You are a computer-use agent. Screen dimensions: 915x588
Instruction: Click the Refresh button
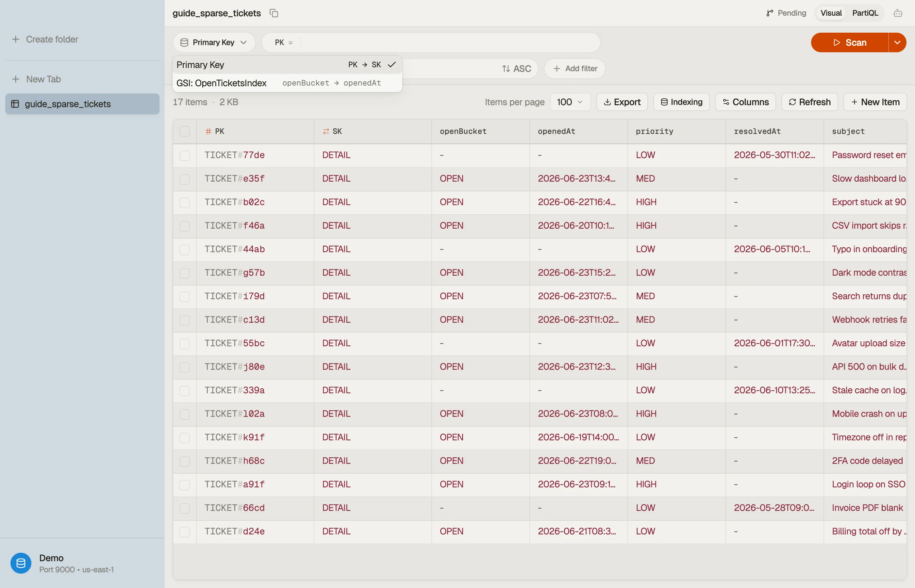pos(809,102)
